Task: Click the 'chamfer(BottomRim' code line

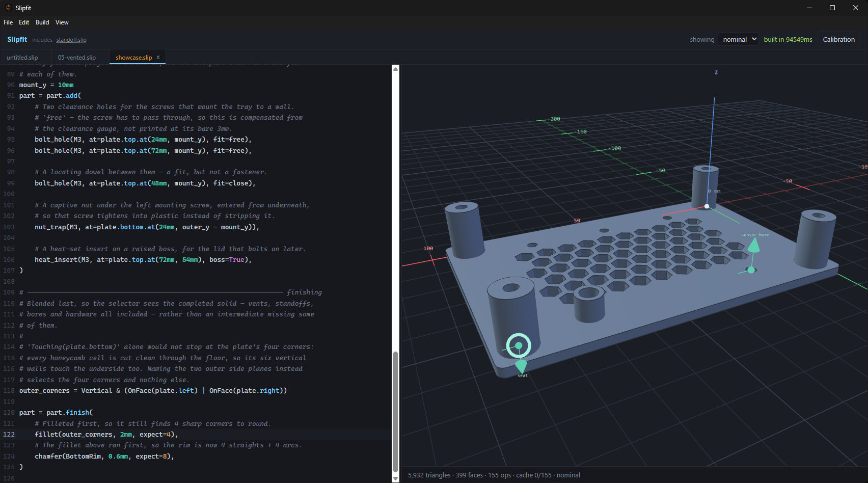Action: pos(104,457)
